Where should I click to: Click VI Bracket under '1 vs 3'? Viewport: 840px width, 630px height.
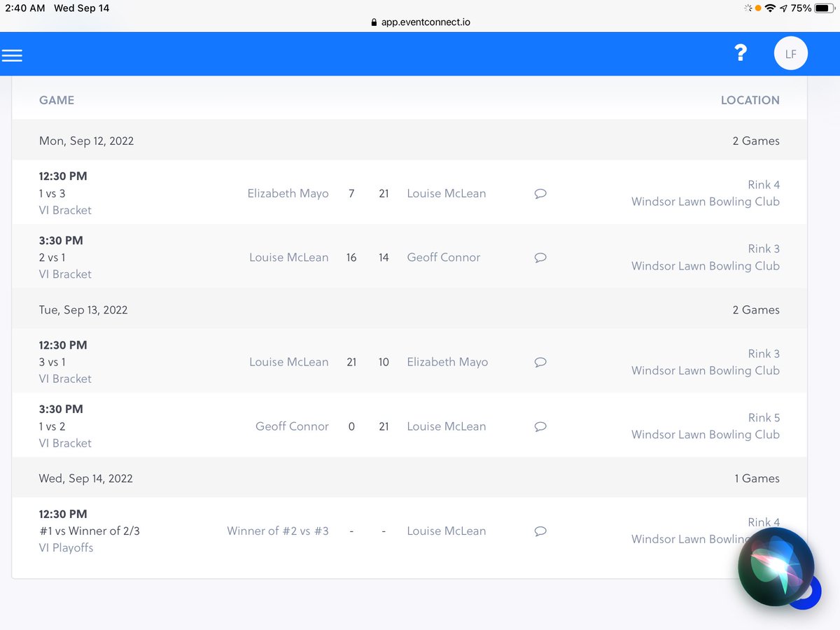coord(65,210)
